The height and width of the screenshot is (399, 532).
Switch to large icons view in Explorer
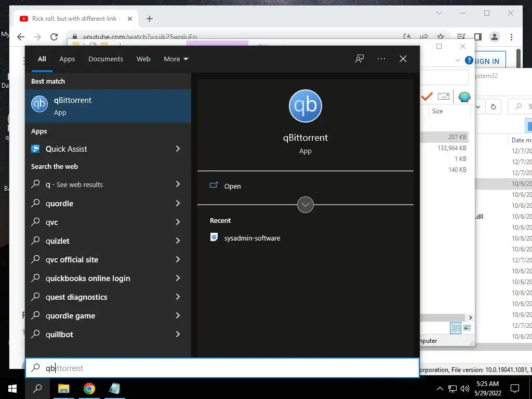[x=467, y=328]
